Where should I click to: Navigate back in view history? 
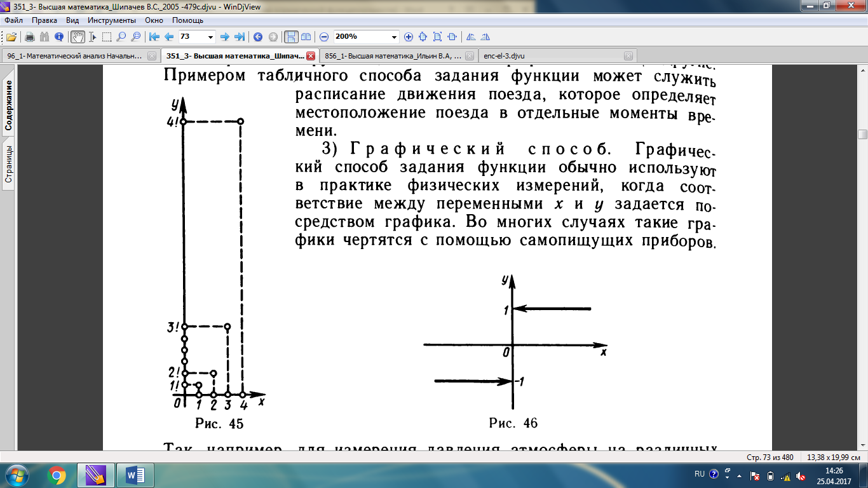[258, 37]
